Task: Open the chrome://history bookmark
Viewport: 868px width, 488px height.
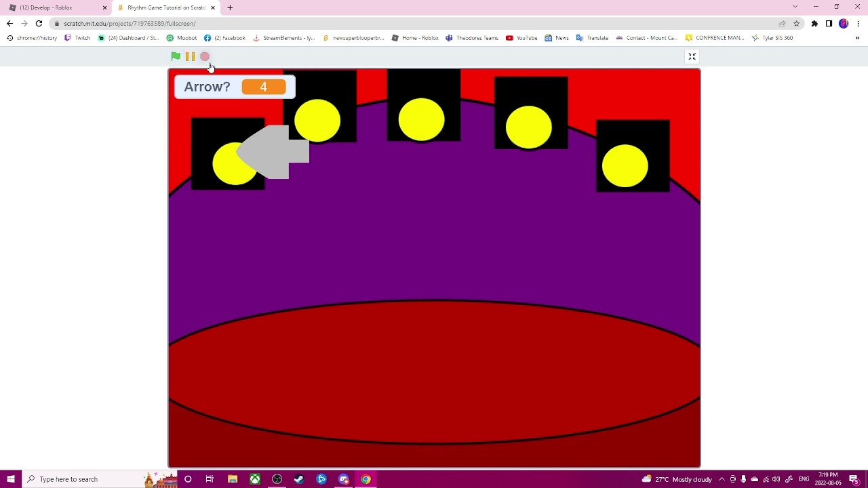Action: coord(32,38)
